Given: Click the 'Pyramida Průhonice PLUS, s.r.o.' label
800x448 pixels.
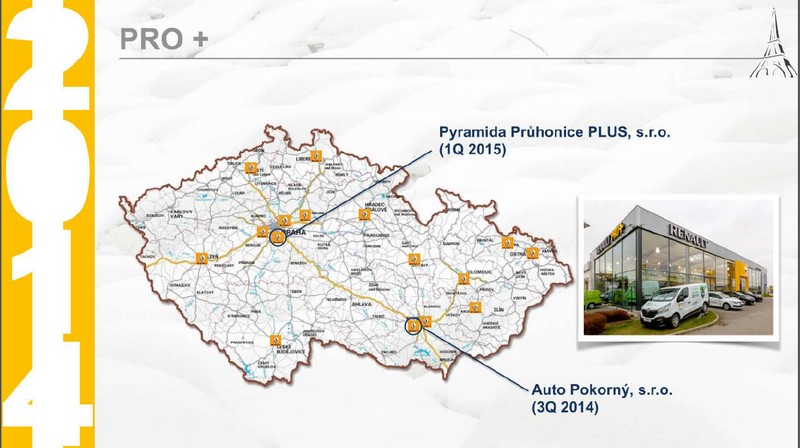Looking at the screenshot, I should [x=555, y=132].
